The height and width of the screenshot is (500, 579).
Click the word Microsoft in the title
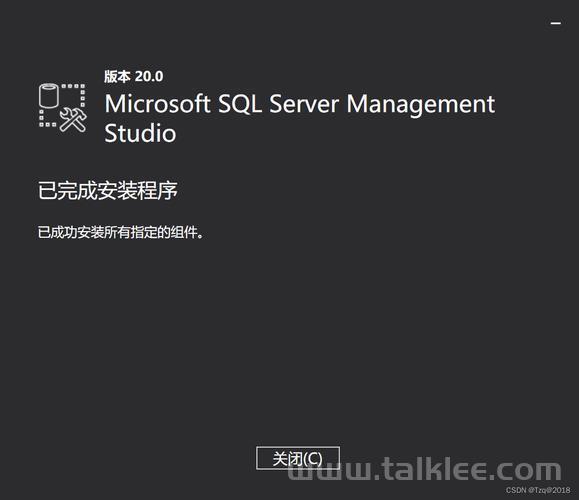click(x=157, y=104)
